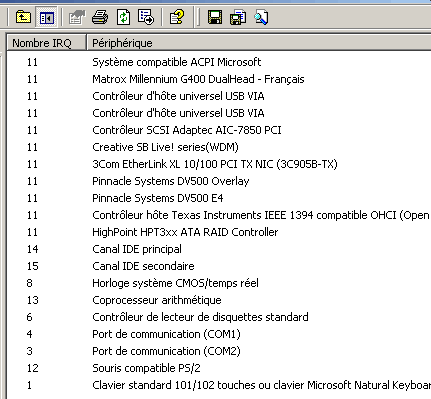Click IRQ number 8 cell
This screenshot has width=431, height=399.
tap(30, 283)
